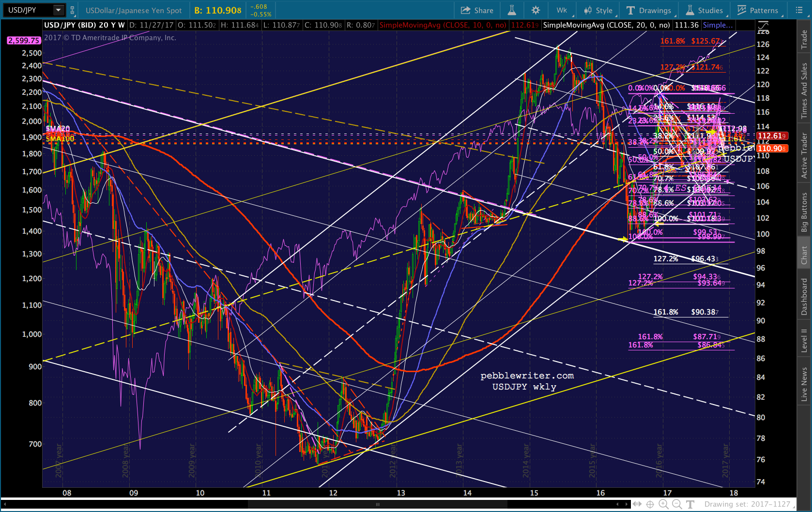Click the orange 110.908 last price bubble
This screenshot has width=812, height=512.
coord(772,149)
